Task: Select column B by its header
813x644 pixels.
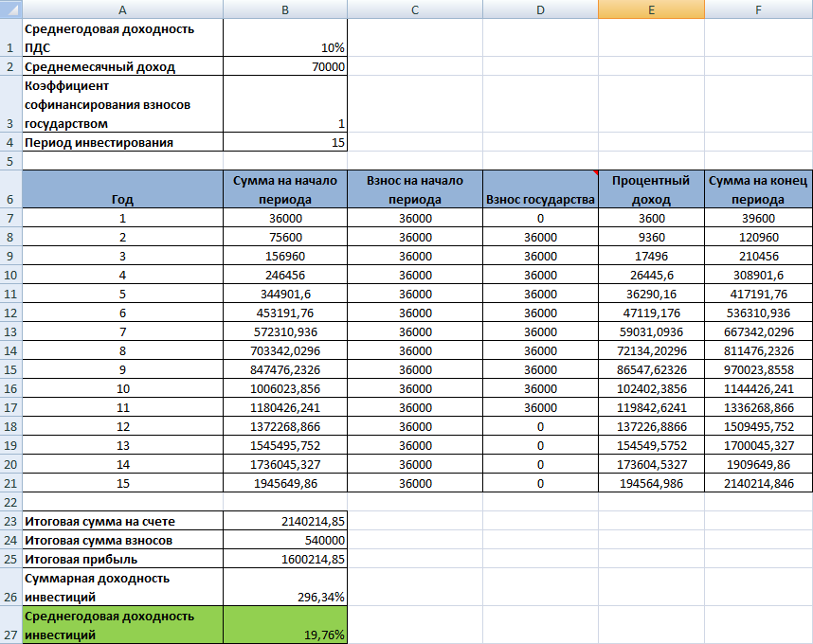Action: click(285, 9)
